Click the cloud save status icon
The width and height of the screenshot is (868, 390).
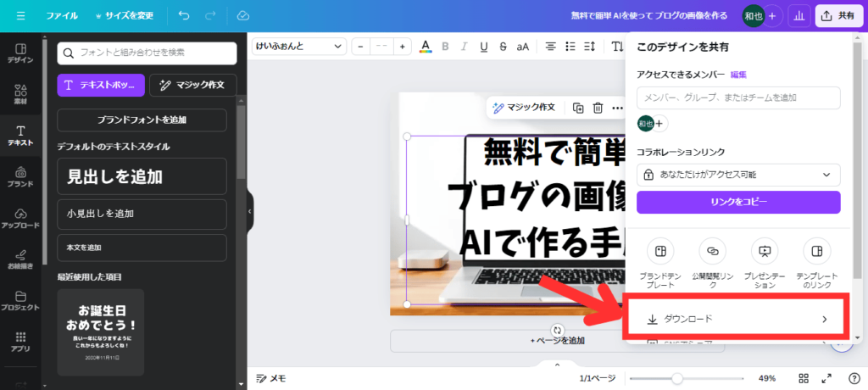243,15
